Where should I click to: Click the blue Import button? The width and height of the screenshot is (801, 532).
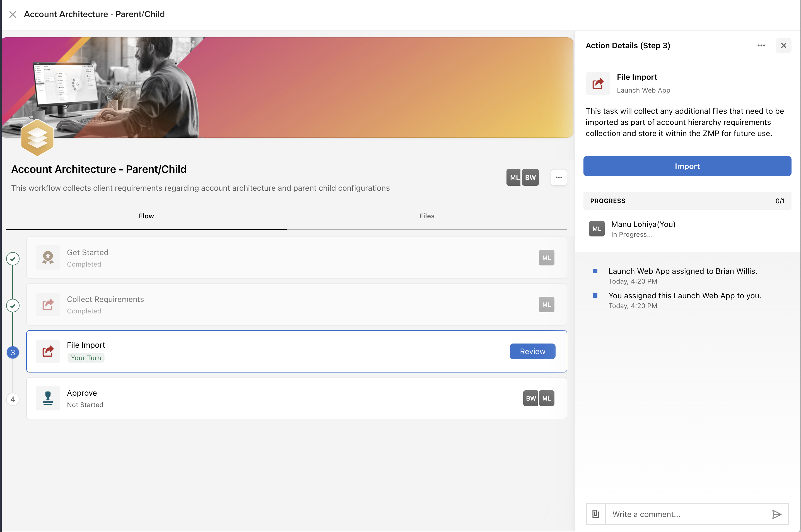687,166
